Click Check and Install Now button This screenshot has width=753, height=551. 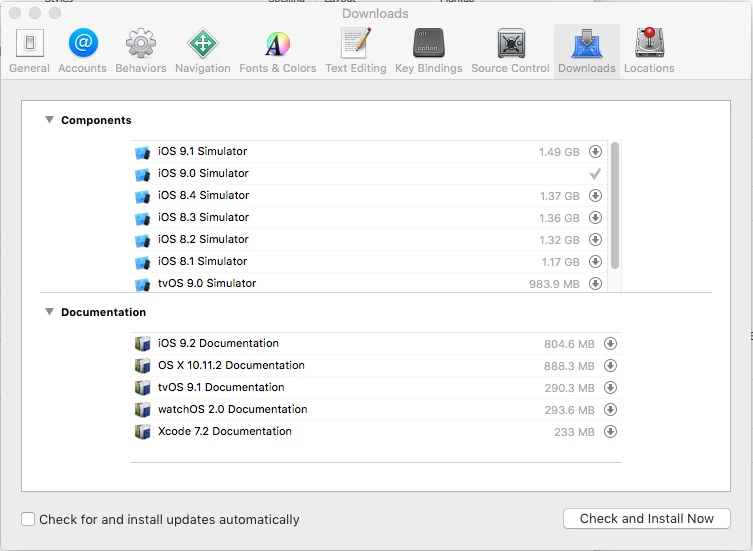coord(647,519)
